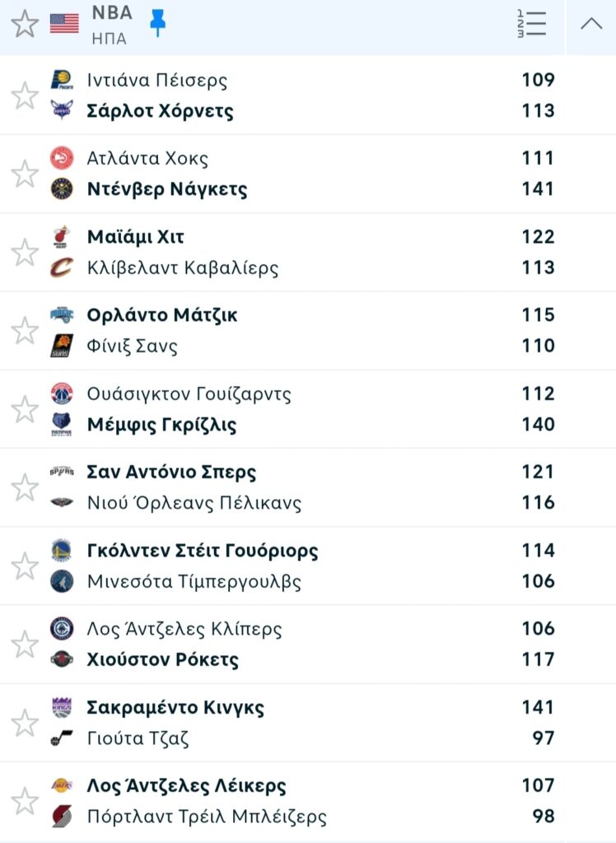Viewport: 616px width, 843px height.
Task: Click Memphis Grizzlies score 140
Action: pyautogui.click(x=538, y=425)
